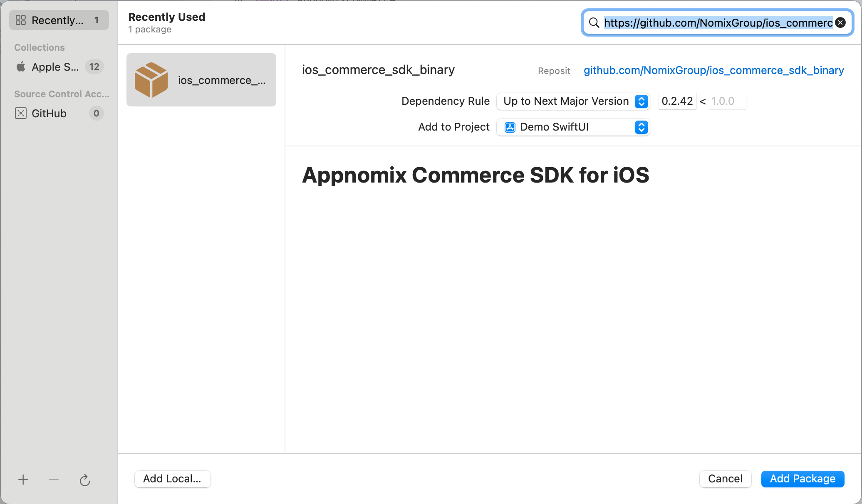The width and height of the screenshot is (862, 504).
Task: Click the Demo SwiftUI project icon
Action: [x=510, y=127]
